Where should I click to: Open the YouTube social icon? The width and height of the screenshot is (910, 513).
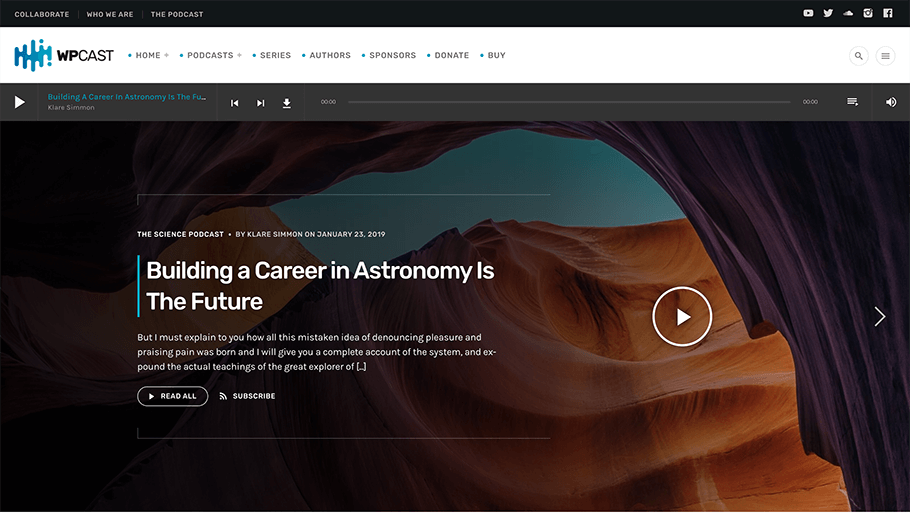point(808,13)
